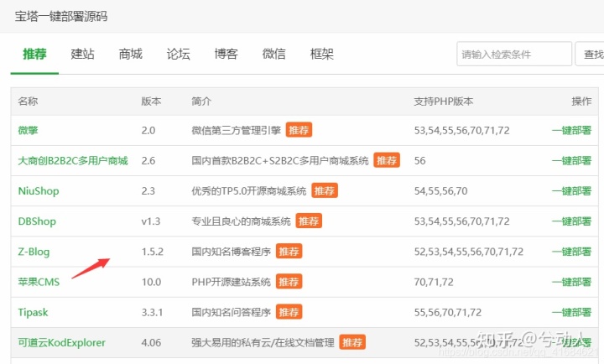The height and width of the screenshot is (364, 604).
Task: Open the 微擎 source link
Action: [x=29, y=130]
